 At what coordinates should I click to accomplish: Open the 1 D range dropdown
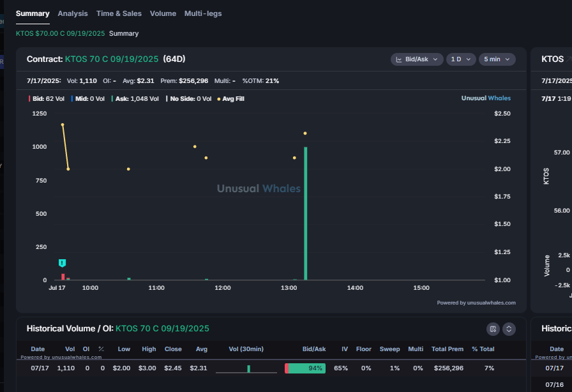point(461,59)
